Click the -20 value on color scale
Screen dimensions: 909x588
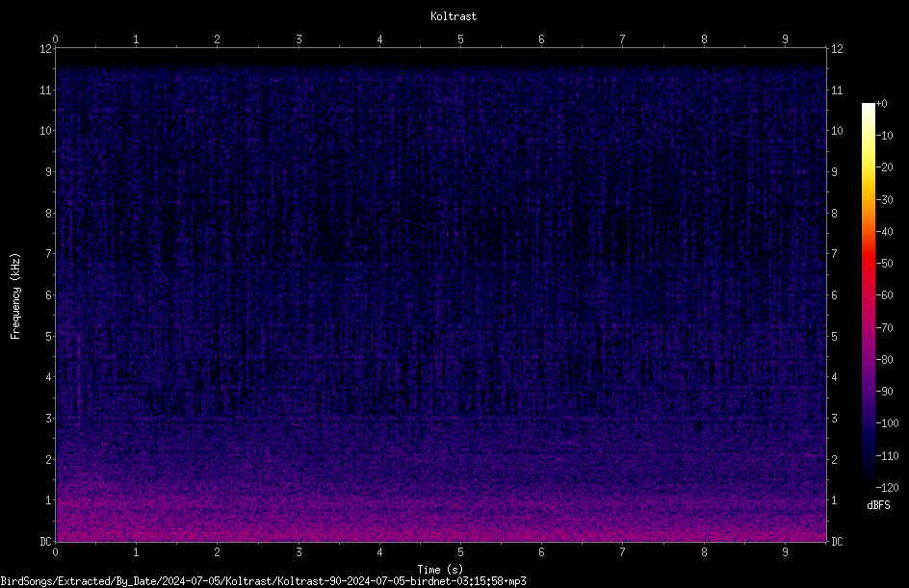pos(885,166)
